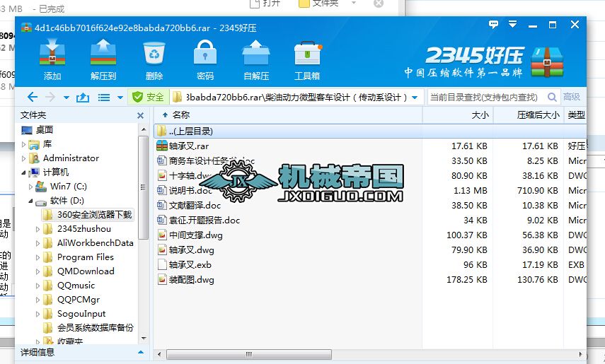Open the view mode dropdown arrow
The image size is (605, 364).
click(120, 98)
